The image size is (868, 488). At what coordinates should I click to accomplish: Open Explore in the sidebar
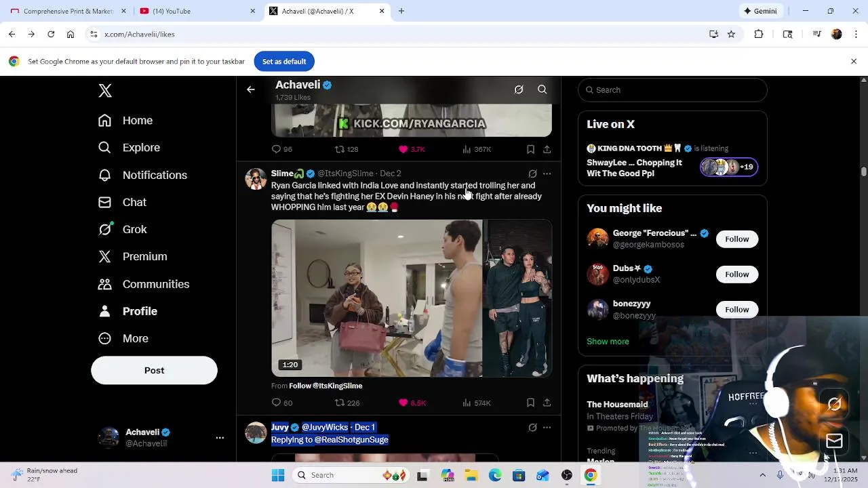pyautogui.click(x=129, y=148)
